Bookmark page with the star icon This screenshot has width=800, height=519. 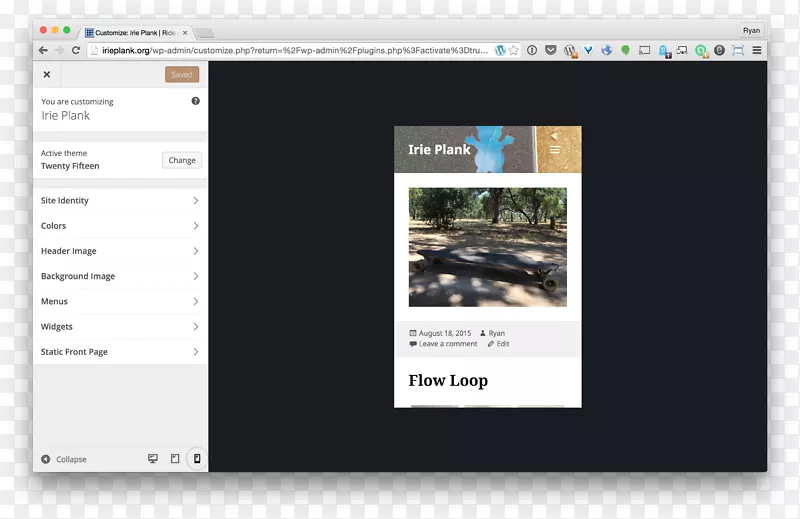point(514,50)
